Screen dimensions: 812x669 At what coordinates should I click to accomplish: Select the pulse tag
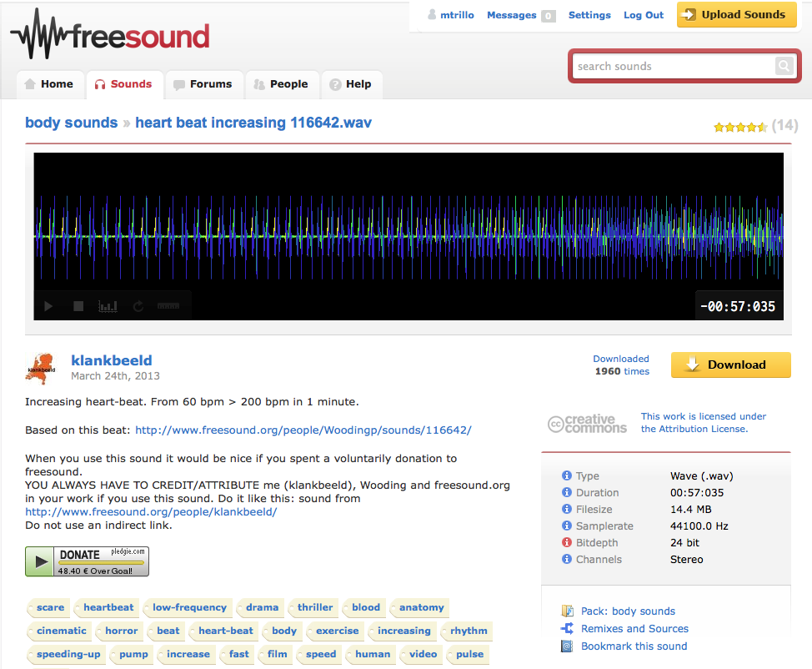point(468,654)
